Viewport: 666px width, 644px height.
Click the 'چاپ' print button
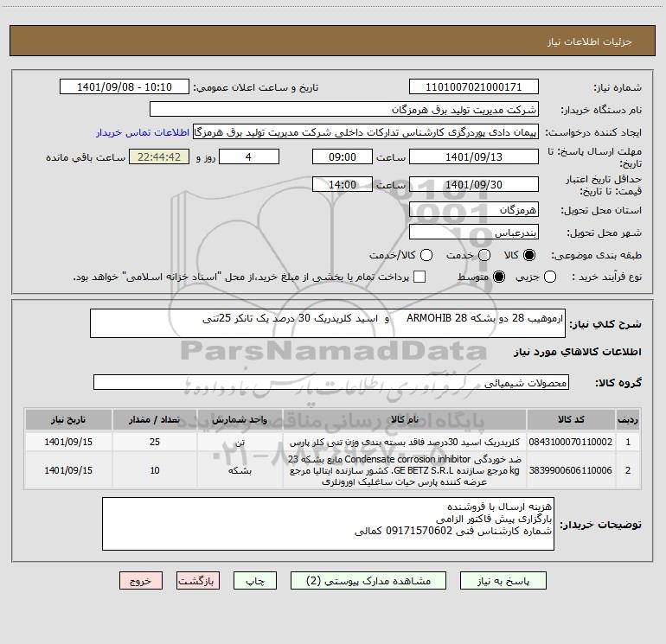coord(255,580)
